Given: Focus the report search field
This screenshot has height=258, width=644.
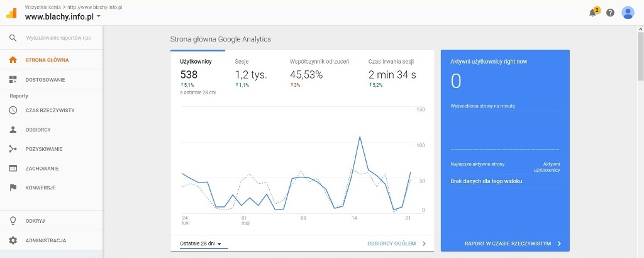Looking at the screenshot, I should [58, 38].
